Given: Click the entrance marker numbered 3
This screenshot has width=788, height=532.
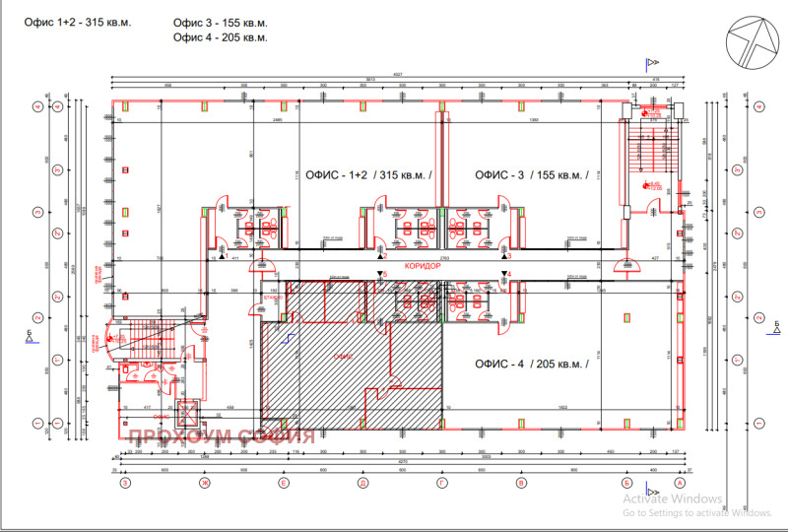Looking at the screenshot, I should click(507, 254).
